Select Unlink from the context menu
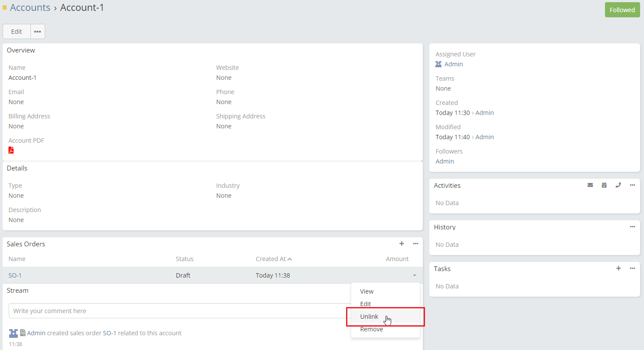Image resolution: width=644 pixels, height=350 pixels. coord(369,317)
